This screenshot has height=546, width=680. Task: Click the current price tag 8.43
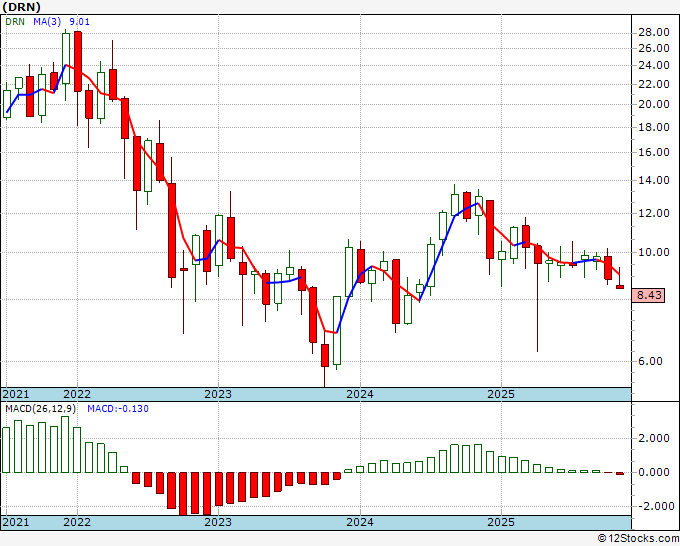tap(649, 295)
